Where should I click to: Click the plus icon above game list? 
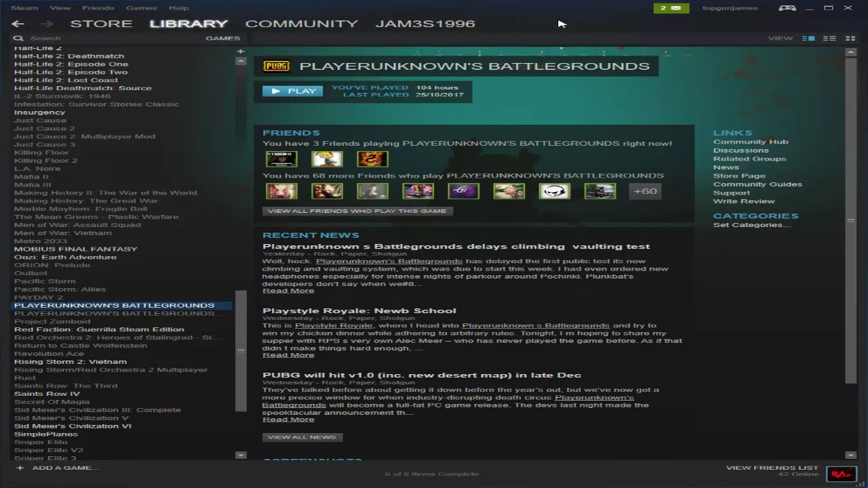tap(241, 52)
